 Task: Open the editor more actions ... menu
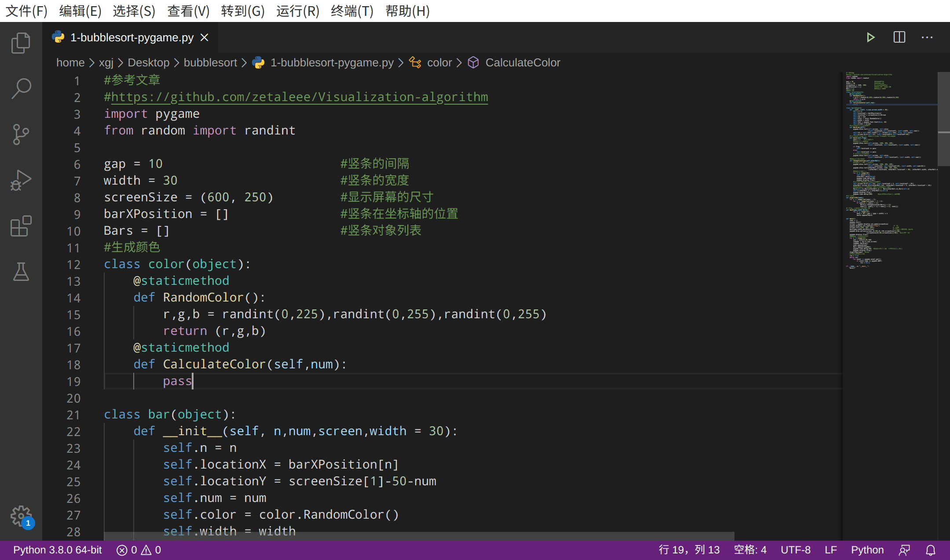927,37
